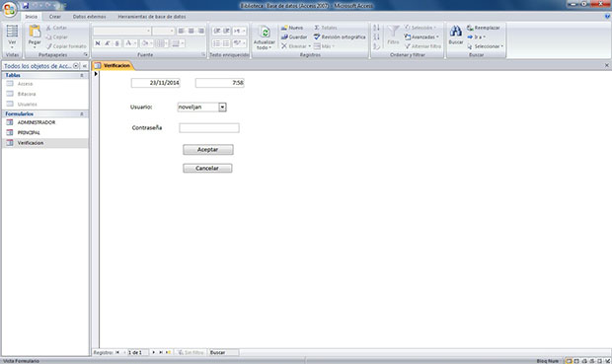Image resolution: width=612 pixels, height=364 pixels.
Task: Open the font size combo box
Action: point(164,31)
